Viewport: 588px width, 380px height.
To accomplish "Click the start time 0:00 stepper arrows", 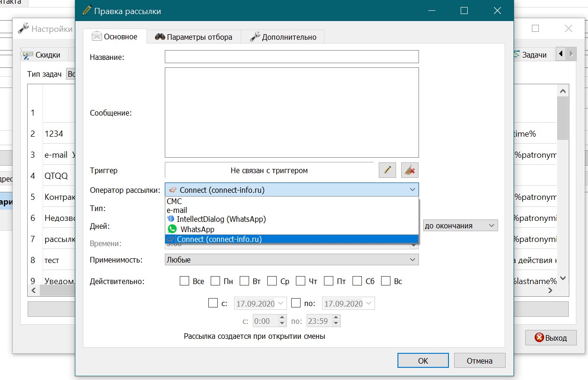I will 282,321.
